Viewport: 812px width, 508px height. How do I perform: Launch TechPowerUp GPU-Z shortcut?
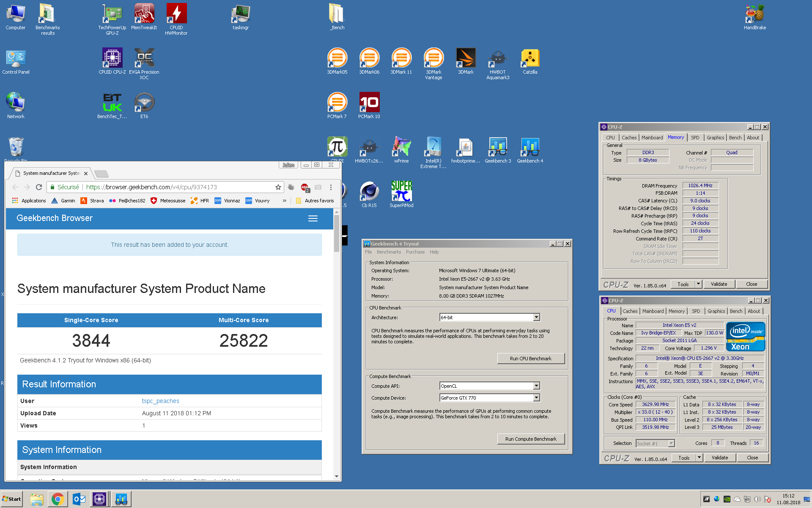(x=112, y=19)
